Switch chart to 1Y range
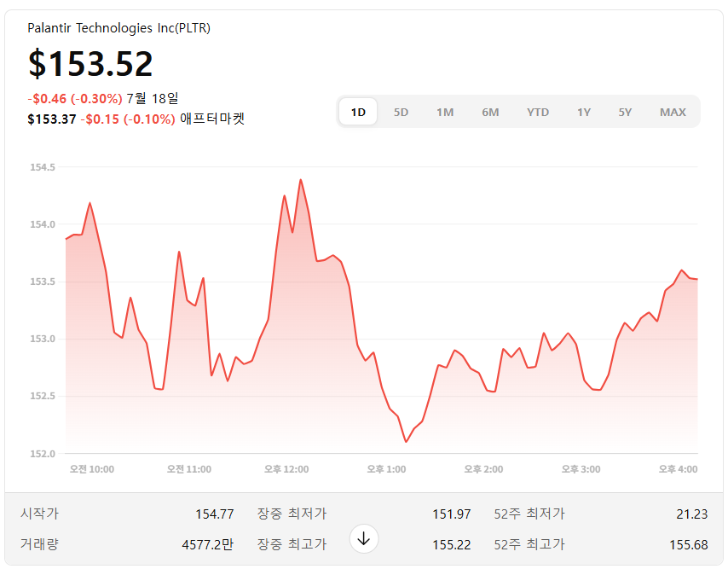Image resolution: width=728 pixels, height=569 pixels. coord(584,113)
